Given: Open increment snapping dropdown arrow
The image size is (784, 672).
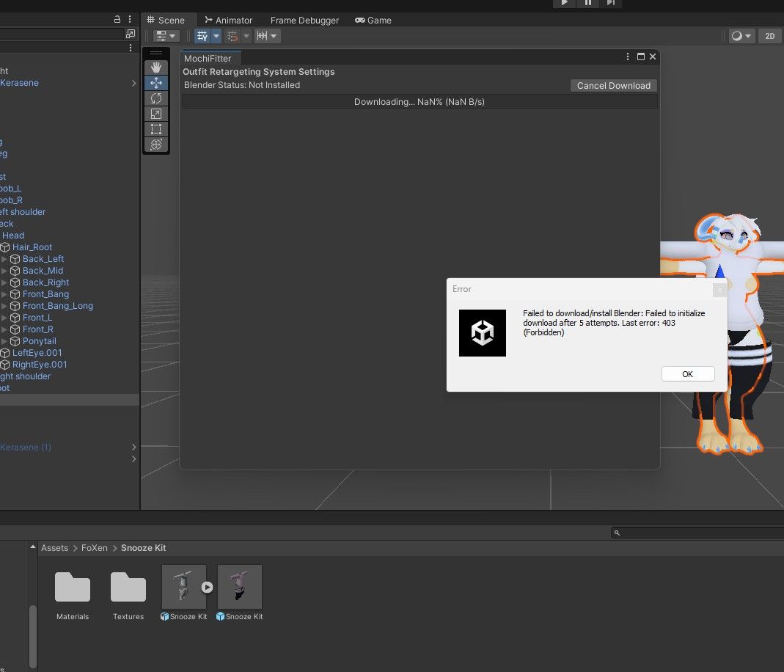Looking at the screenshot, I should coord(246,36).
